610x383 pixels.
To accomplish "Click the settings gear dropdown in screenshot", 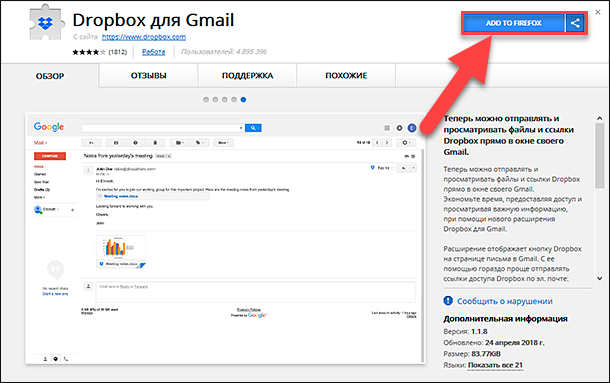I will point(406,143).
